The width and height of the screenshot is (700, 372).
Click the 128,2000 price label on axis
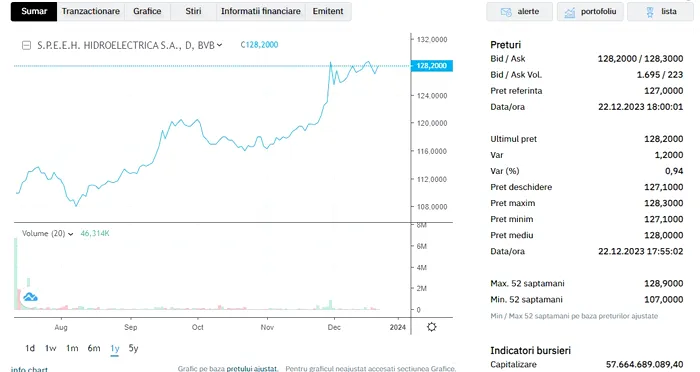(x=432, y=66)
